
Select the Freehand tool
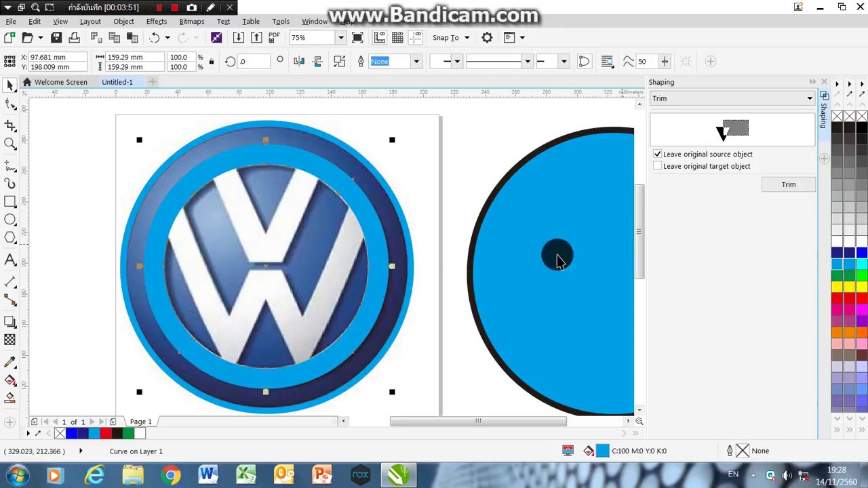point(10,166)
